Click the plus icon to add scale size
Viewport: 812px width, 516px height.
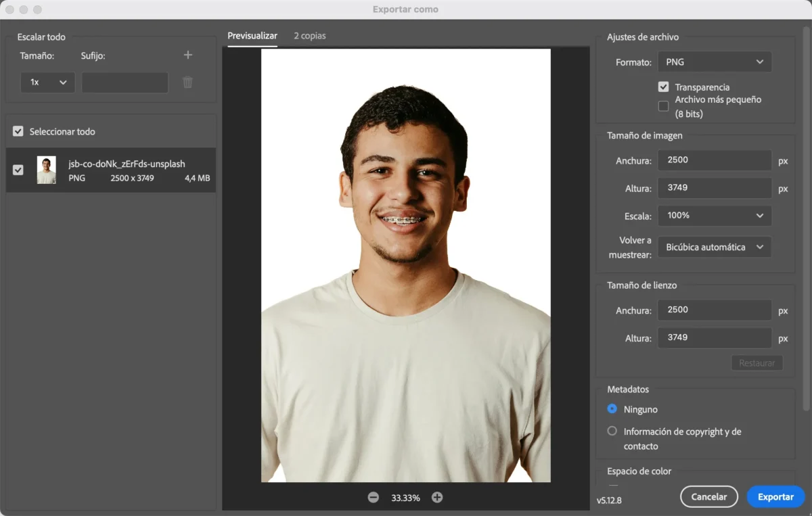point(188,55)
